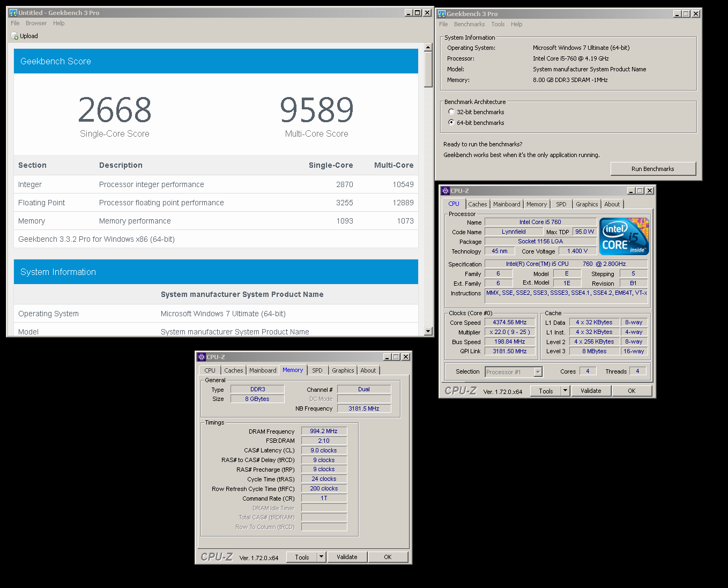Image resolution: width=728 pixels, height=588 pixels.
Task: Switch to Memory tab in upper CPU-Z window
Action: point(537,204)
